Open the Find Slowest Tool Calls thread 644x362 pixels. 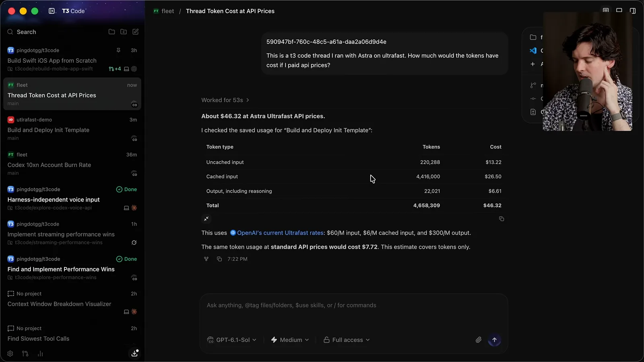[x=38, y=339]
